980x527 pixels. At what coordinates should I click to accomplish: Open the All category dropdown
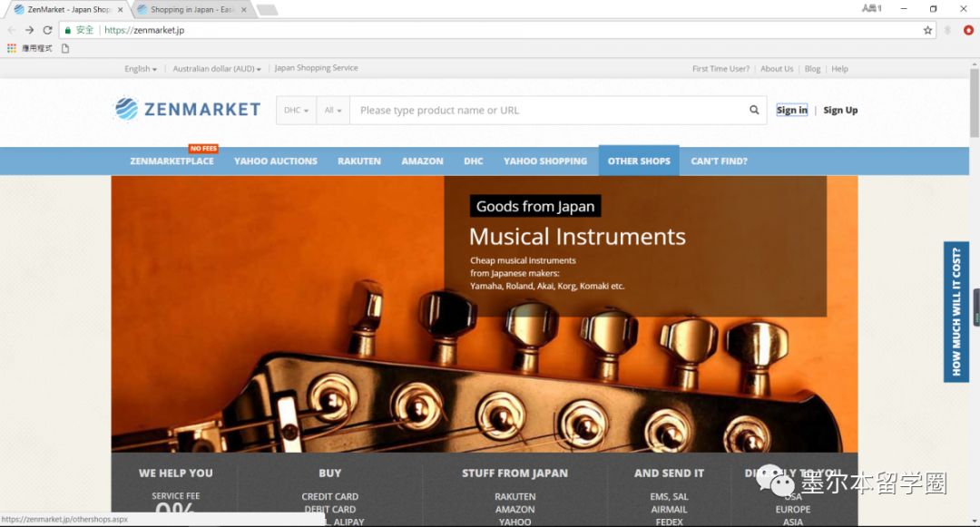click(x=333, y=111)
